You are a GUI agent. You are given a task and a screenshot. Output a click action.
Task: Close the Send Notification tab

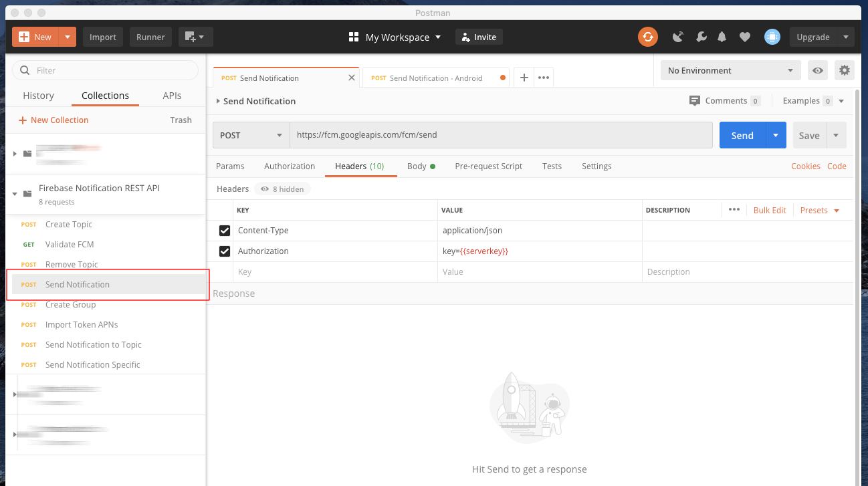pos(352,78)
